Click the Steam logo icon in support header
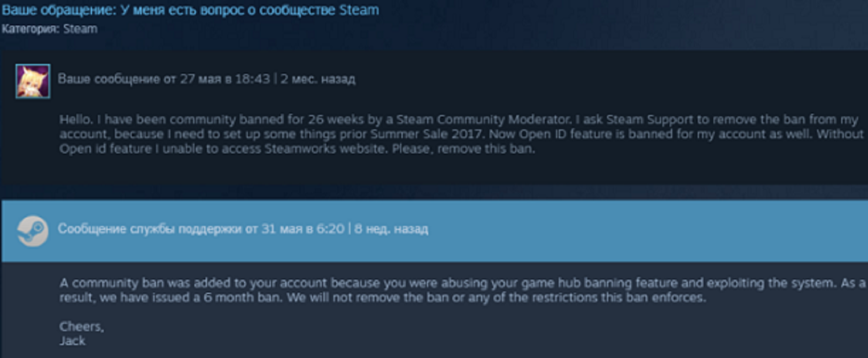The width and height of the screenshot is (868, 358). pyautogui.click(x=33, y=230)
